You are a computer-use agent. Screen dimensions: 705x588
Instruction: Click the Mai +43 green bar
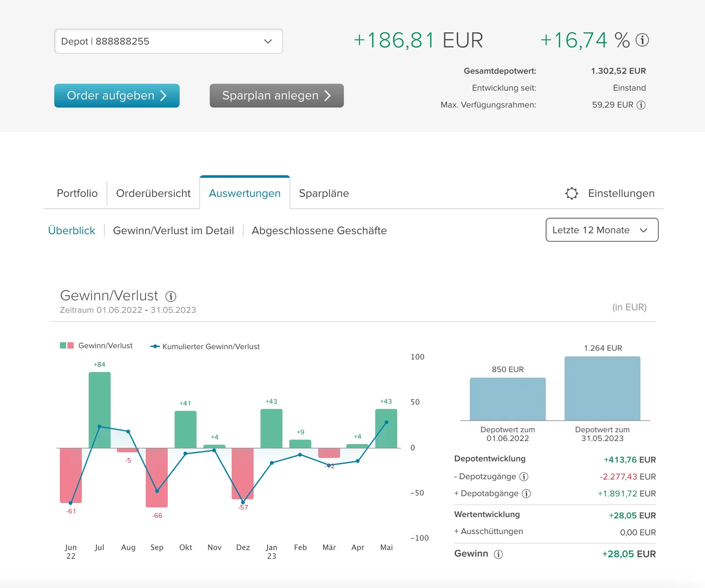click(386, 429)
